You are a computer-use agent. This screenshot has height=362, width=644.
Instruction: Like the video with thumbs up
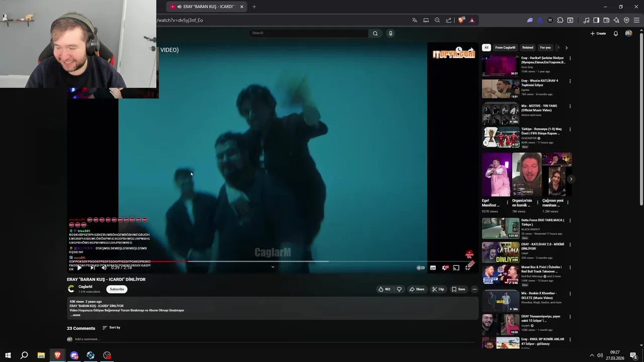(x=384, y=289)
